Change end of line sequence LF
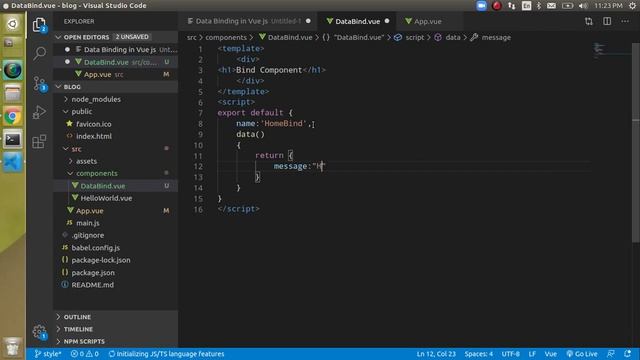Image resolution: width=640 pixels, height=360 pixels. click(532, 354)
